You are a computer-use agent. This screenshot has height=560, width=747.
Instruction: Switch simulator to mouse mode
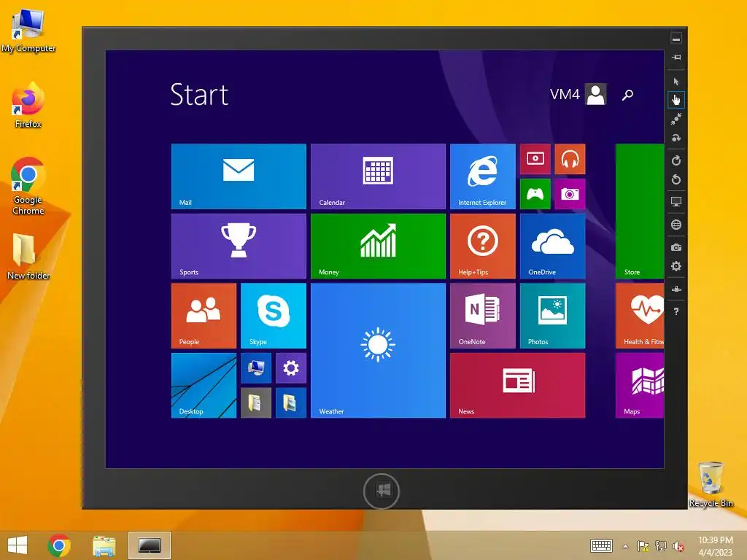[676, 82]
